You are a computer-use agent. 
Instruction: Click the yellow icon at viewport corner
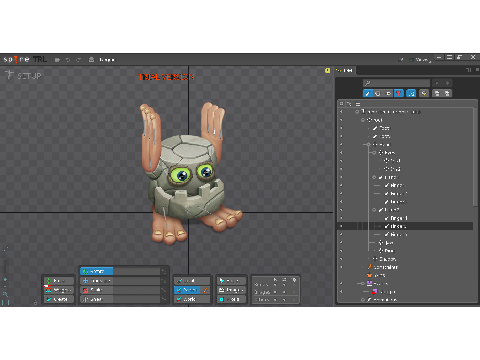(x=328, y=70)
